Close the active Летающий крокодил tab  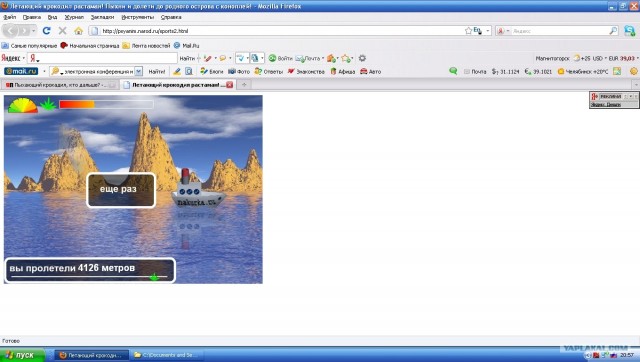(x=229, y=84)
